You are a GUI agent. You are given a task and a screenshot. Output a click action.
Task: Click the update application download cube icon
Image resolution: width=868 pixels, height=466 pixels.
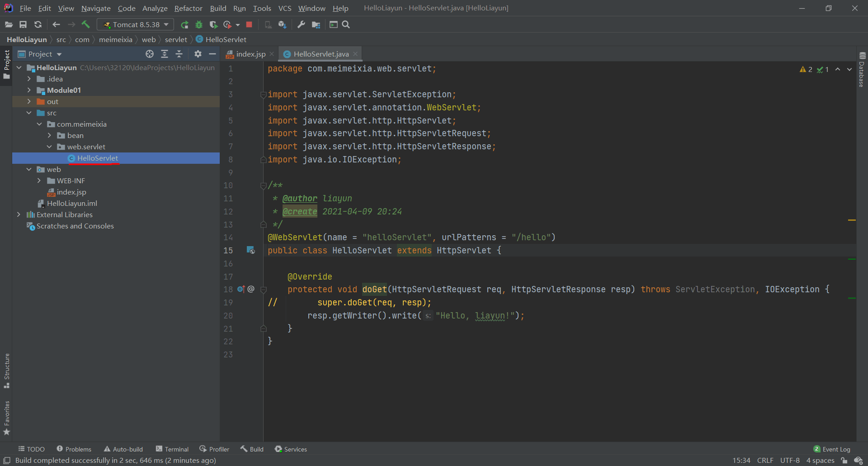pyautogui.click(x=283, y=24)
